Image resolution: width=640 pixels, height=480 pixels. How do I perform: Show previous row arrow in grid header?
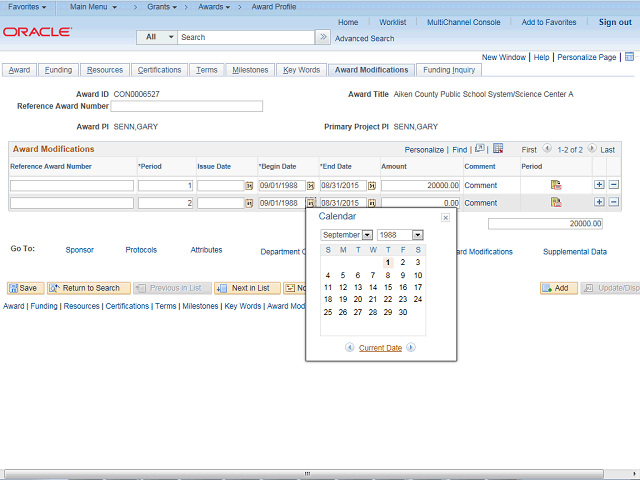(x=547, y=148)
